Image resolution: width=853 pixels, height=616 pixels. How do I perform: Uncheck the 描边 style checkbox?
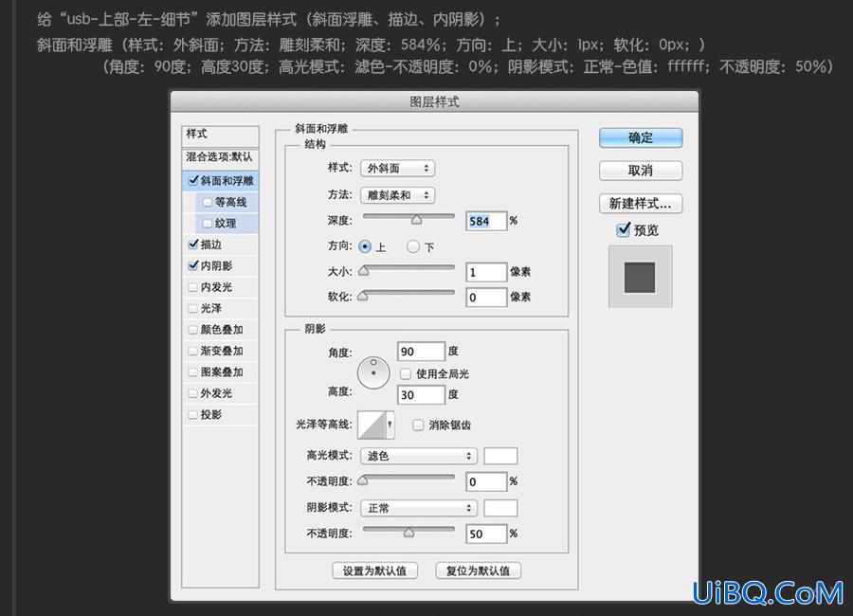click(x=193, y=245)
